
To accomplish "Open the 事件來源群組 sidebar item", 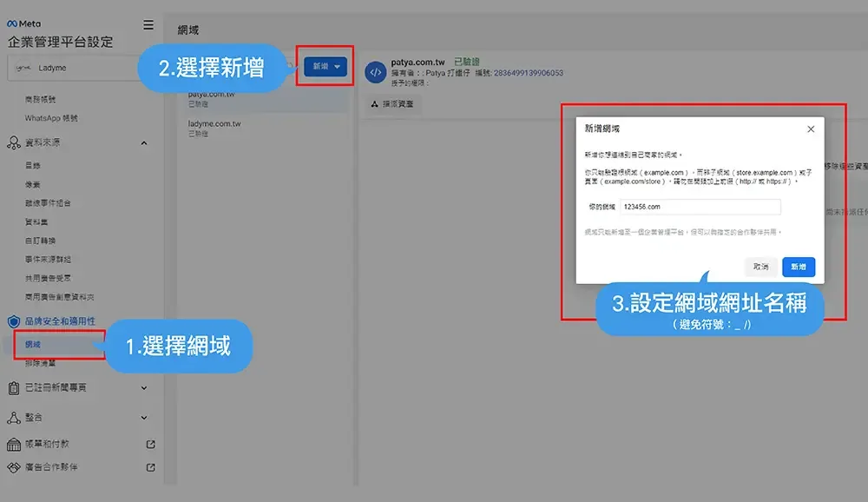I will point(48,260).
